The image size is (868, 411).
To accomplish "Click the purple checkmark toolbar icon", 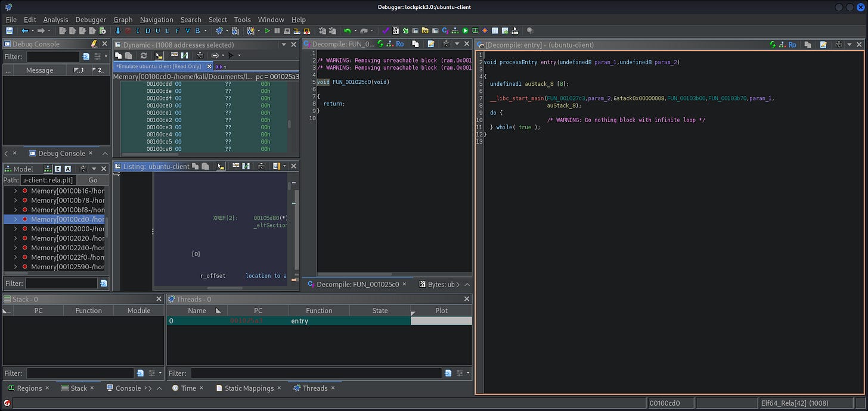I will pos(385,30).
